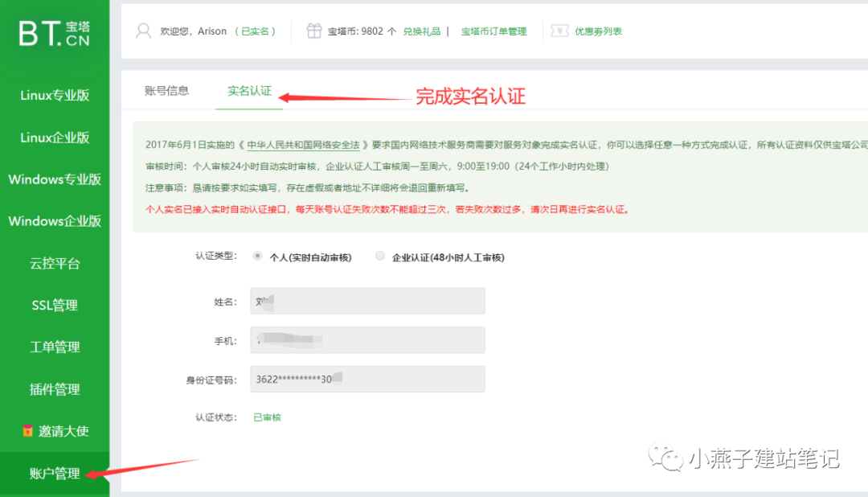Select the 个人(实时自动审核) option
This screenshot has height=497, width=868.
[x=258, y=256]
